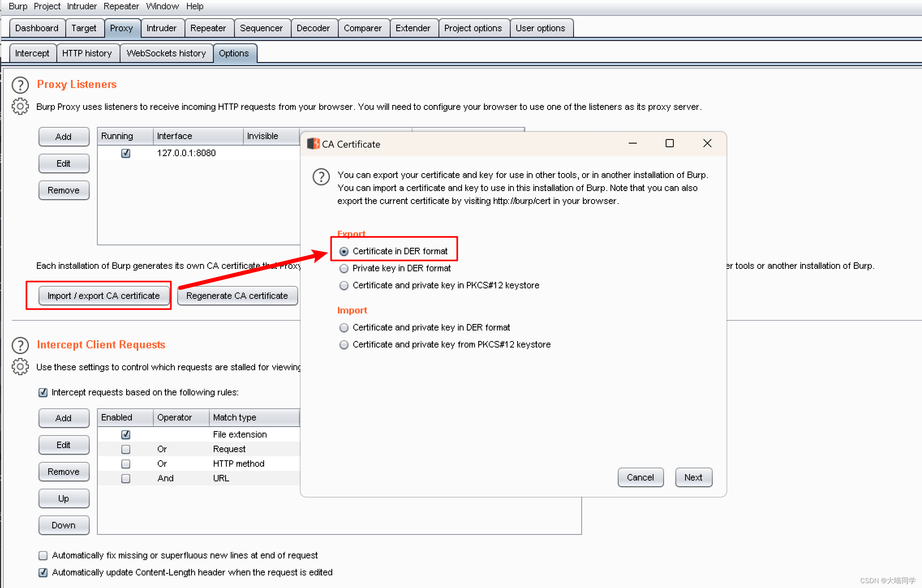922x588 pixels.
Task: Switch to the Target tab
Action: pos(84,28)
